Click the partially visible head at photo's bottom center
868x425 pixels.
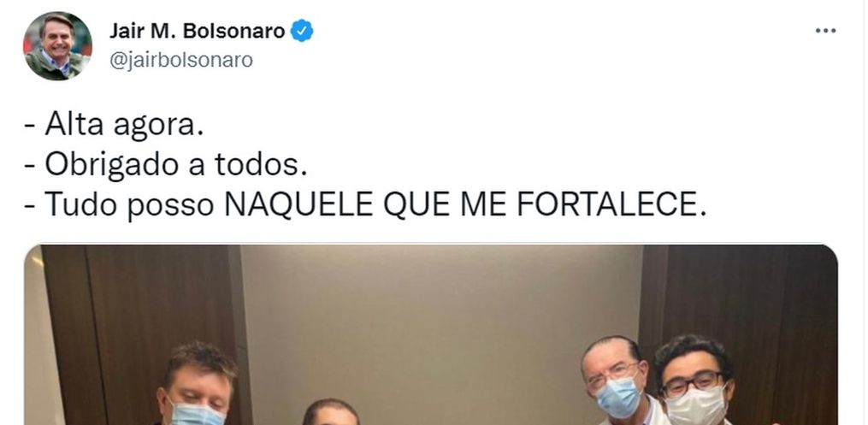(331, 412)
